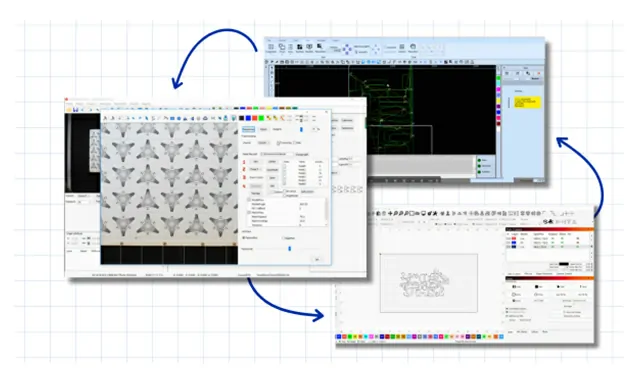This screenshot has height=385, width=644.
Task: Pick the black swatch in photo dialog toolbar
Action: click(x=242, y=118)
